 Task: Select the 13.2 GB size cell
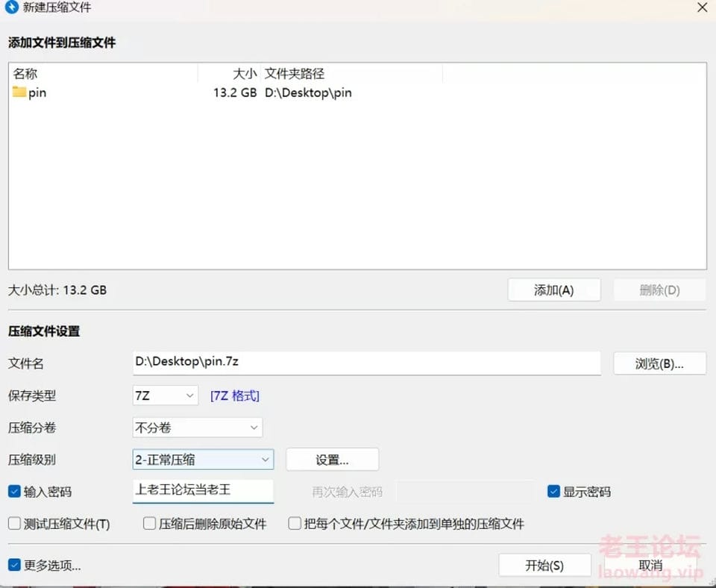pos(235,93)
